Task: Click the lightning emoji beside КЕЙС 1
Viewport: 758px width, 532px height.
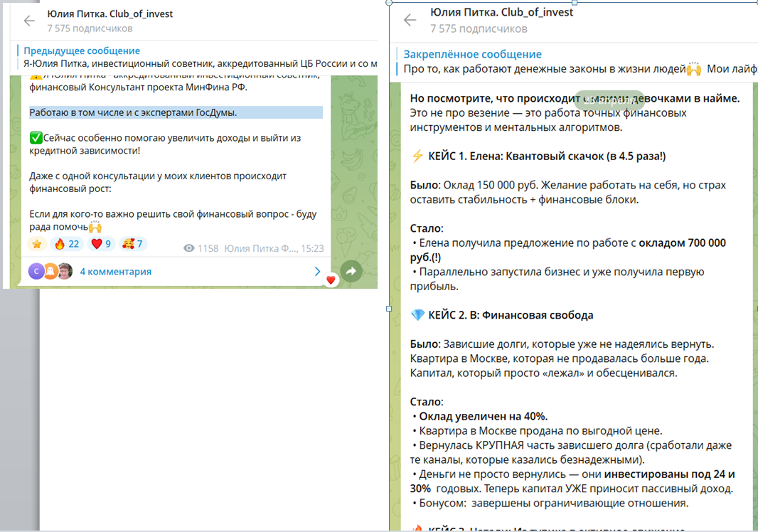Action: coord(417,156)
